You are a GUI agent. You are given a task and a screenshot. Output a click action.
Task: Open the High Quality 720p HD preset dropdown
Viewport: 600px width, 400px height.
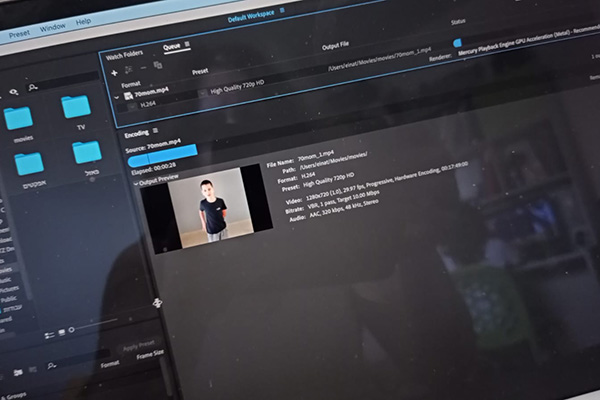203,91
